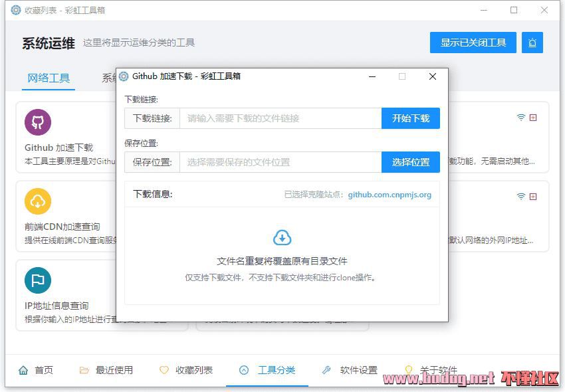Minimize the Github 加速下载 dialog
The width and height of the screenshot is (565, 392).
(x=372, y=76)
